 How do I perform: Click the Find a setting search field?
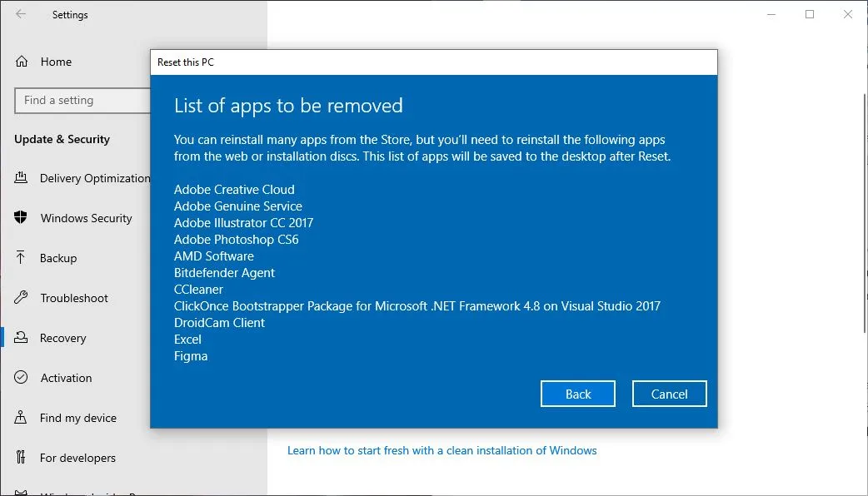(x=81, y=101)
